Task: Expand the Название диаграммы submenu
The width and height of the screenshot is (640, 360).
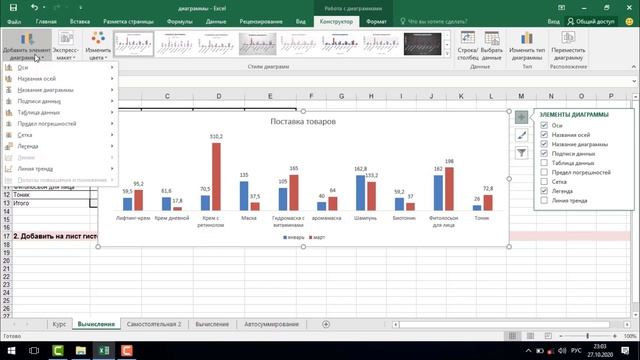Action: click(x=60, y=90)
